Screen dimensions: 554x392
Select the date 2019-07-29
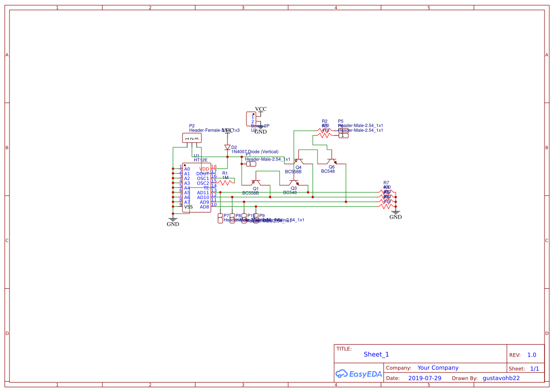[425, 378]
